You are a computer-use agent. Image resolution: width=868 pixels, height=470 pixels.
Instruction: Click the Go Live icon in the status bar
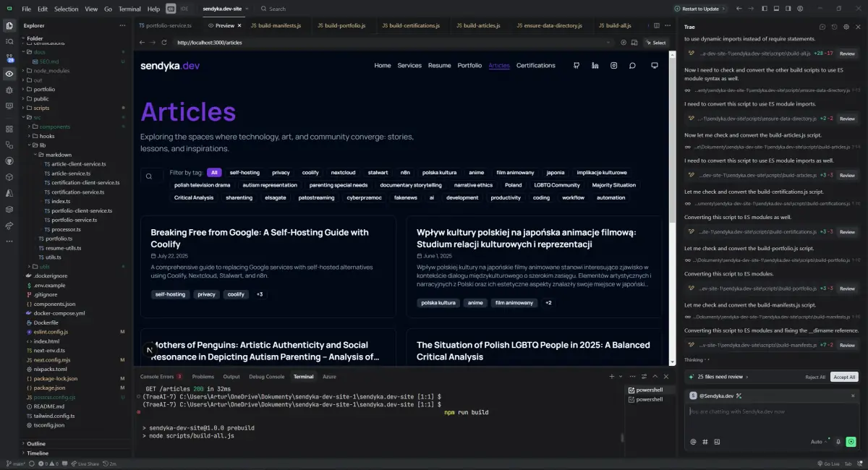(x=827, y=463)
